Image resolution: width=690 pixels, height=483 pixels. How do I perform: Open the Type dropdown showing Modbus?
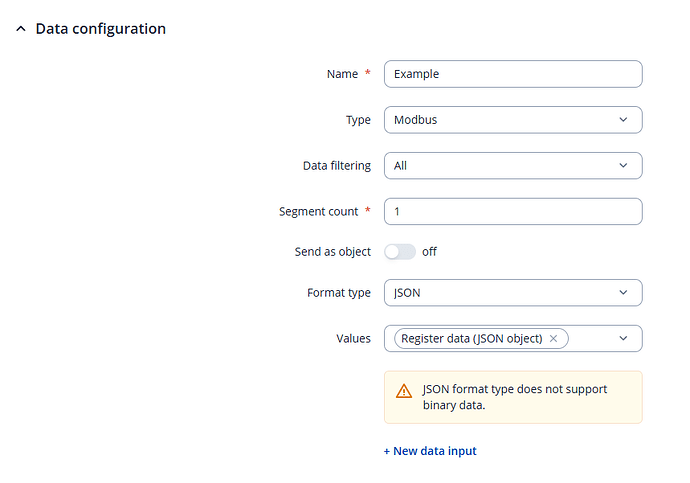click(512, 120)
